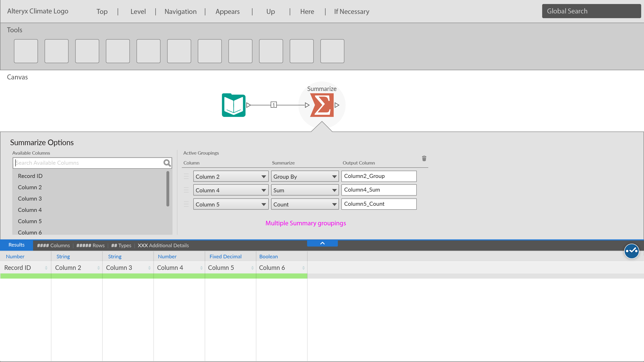Select the teal Input Data book icon

[x=234, y=105]
